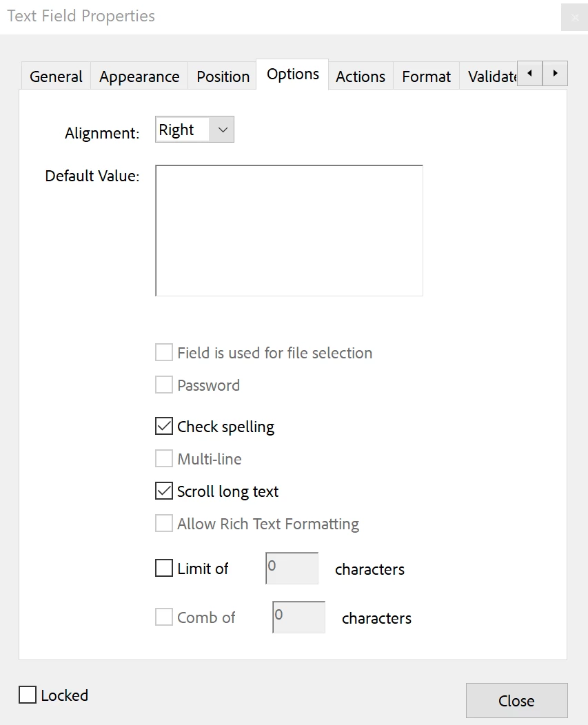
Task: Open the Appearance tab
Action: point(139,76)
